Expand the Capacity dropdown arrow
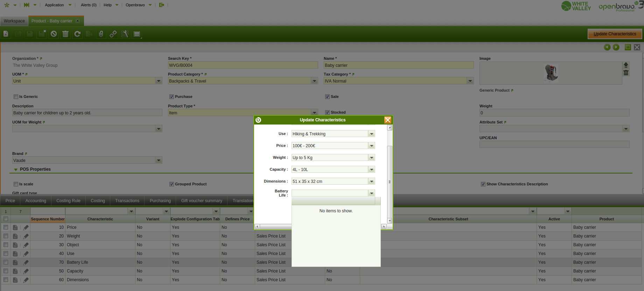 coord(371,170)
